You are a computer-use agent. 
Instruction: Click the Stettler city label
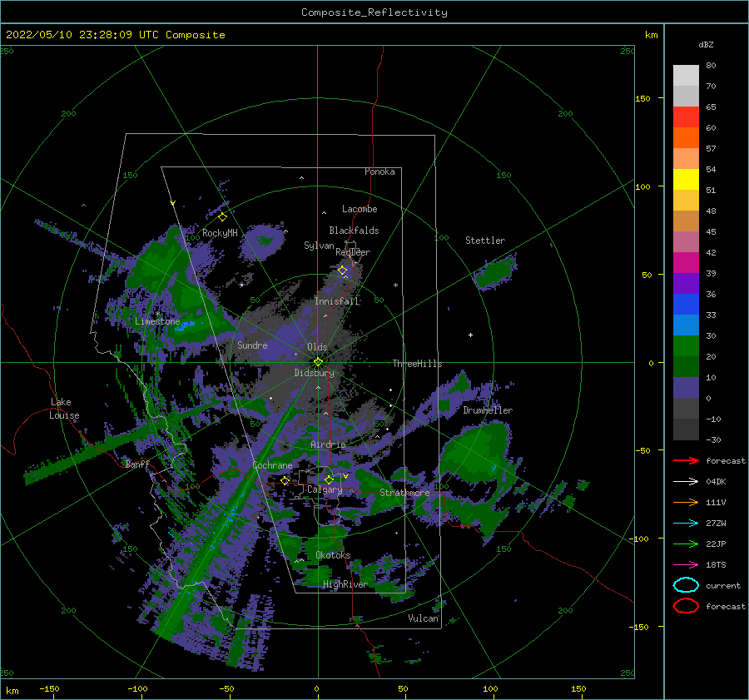click(485, 241)
